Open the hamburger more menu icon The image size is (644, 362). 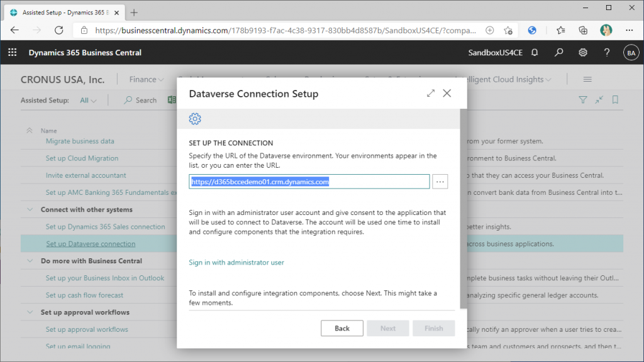587,79
